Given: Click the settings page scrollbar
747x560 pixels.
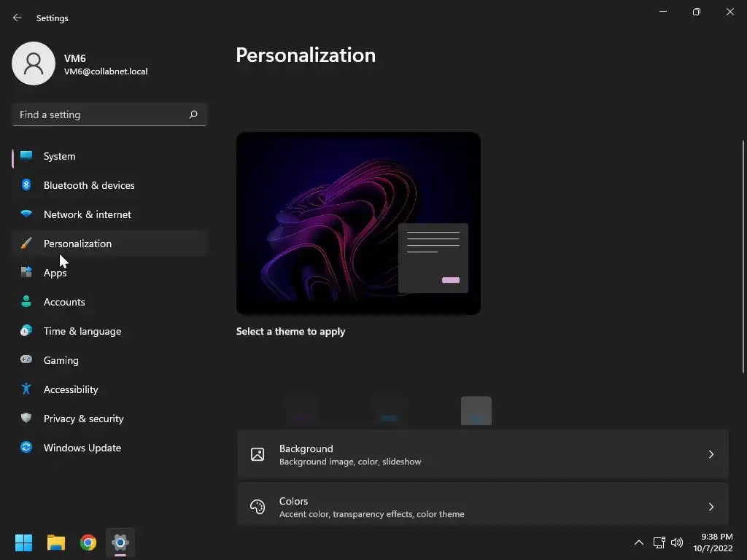Looking at the screenshot, I should (x=743, y=257).
